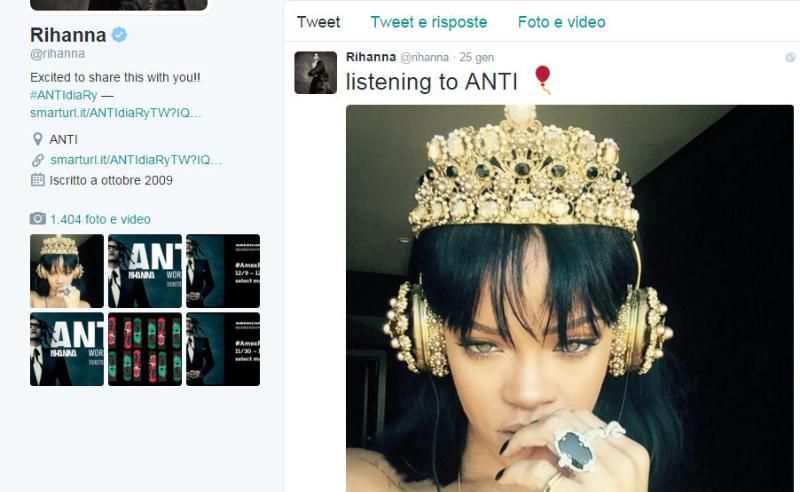800x492 pixels.
Task: Open Rihanna's avatar next to the tweet
Action: tap(315, 72)
